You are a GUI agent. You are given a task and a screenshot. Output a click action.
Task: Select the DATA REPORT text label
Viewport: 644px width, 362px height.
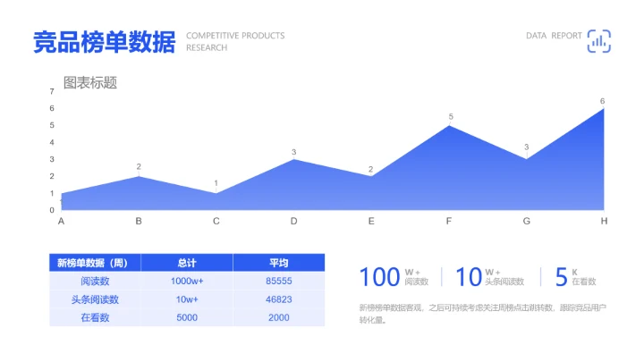[x=554, y=36]
